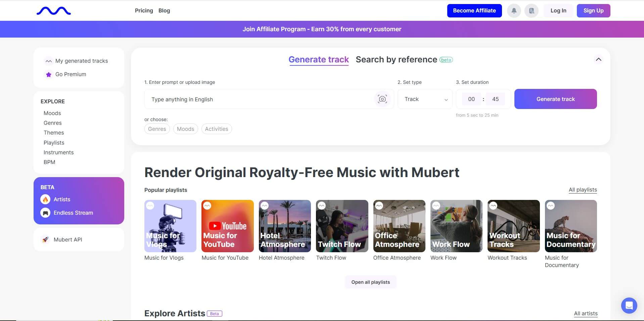
Task: Click the seconds duration field
Action: 495,99
